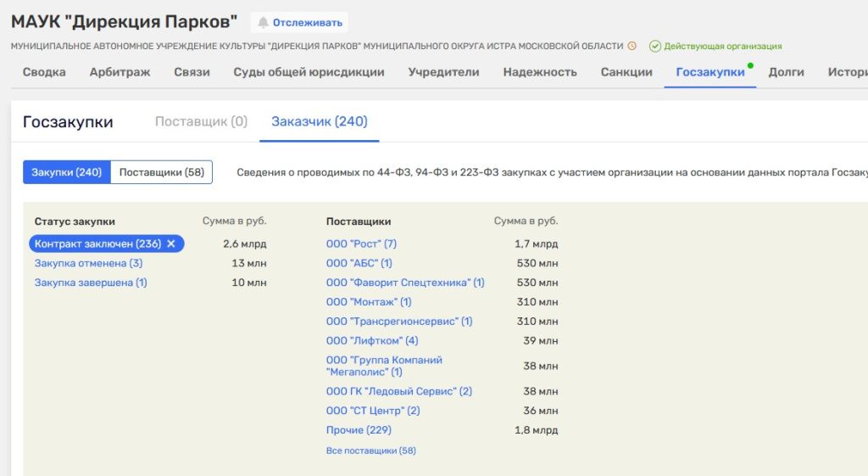Switch to the Арбитраж tab

coord(120,72)
